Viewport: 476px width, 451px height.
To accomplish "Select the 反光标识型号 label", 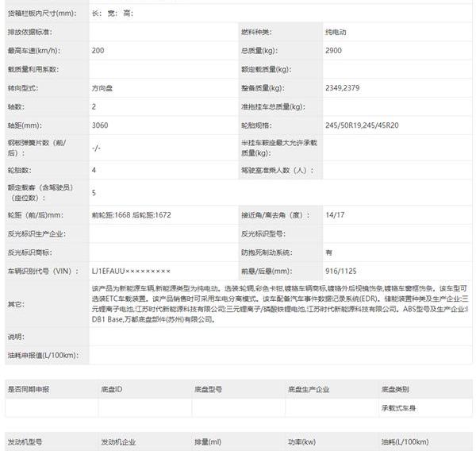I will (x=263, y=233).
